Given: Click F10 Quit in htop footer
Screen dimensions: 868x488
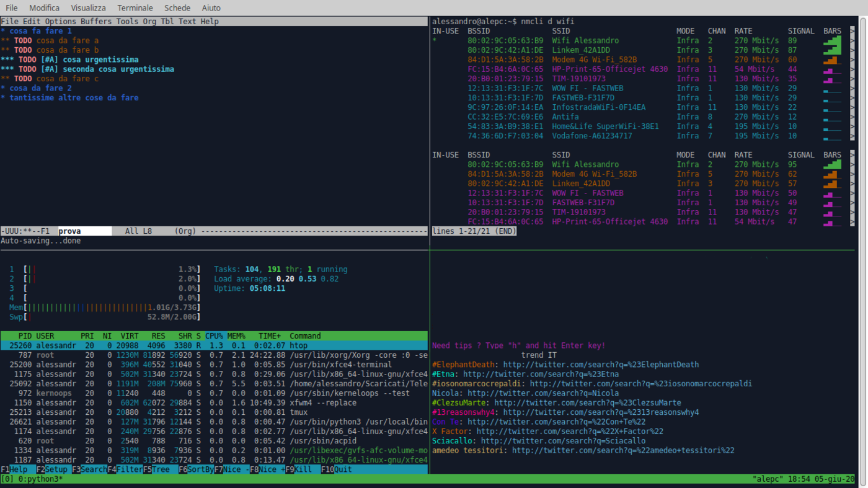Looking at the screenshot, I should tap(343, 469).
